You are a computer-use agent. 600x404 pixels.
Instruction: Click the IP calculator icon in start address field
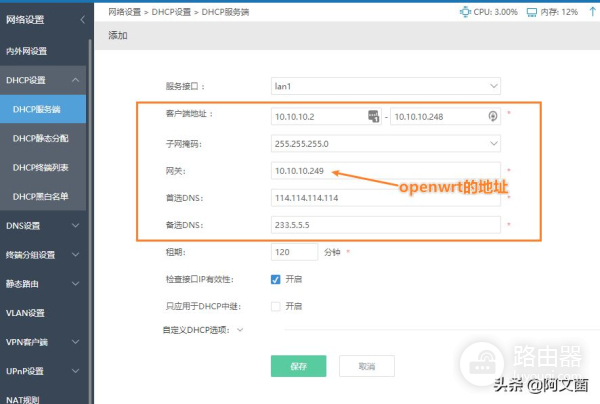coord(373,116)
